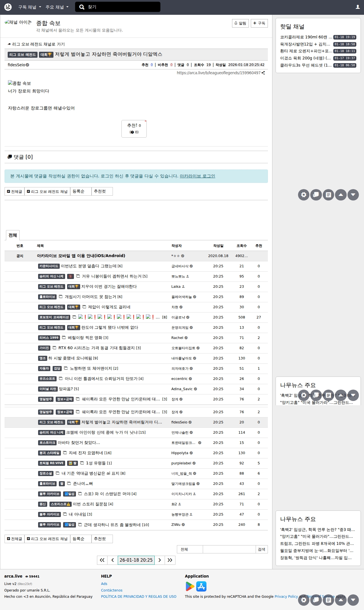Open the notice 아카라이브 모바일 앱 이용 안내
Image resolution: width=364 pixels, height=610 pixels.
(81, 256)
